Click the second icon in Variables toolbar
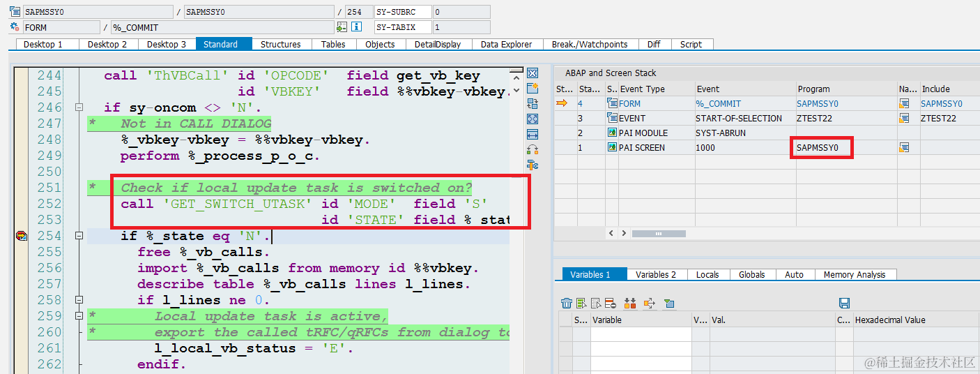The width and height of the screenshot is (980, 374). point(581,303)
